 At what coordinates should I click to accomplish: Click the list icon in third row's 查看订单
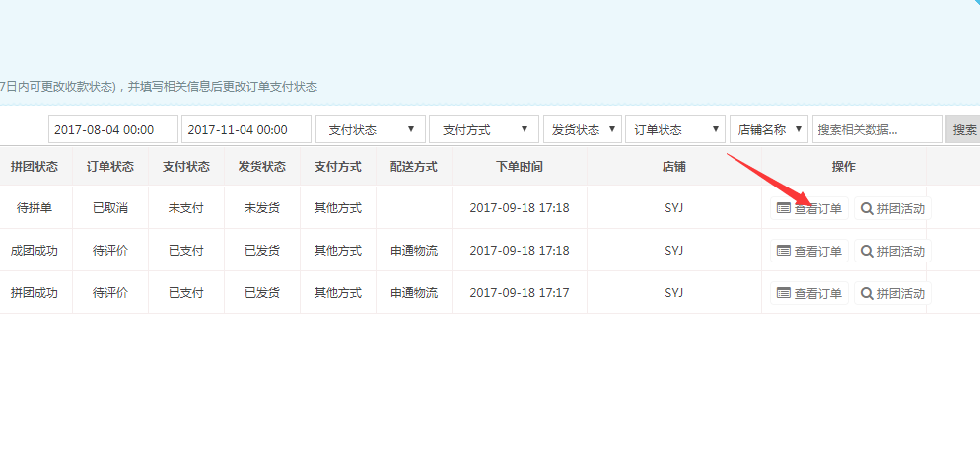(784, 293)
